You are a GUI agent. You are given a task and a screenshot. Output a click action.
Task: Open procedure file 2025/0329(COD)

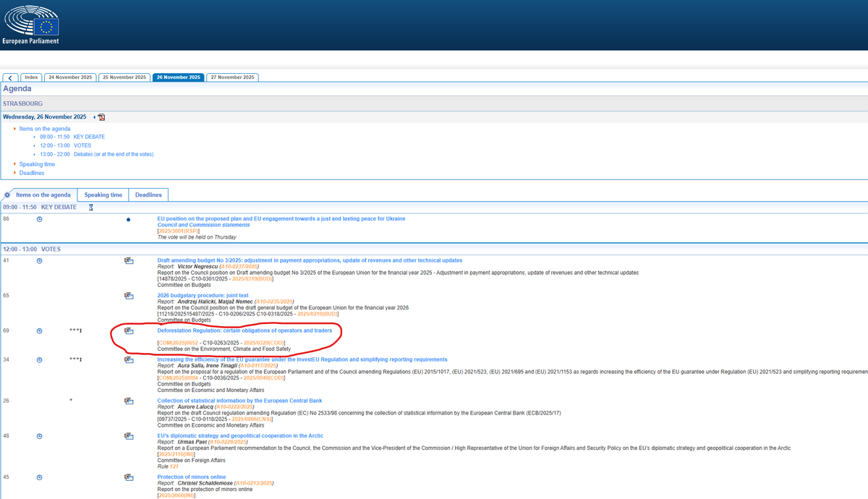(x=263, y=343)
